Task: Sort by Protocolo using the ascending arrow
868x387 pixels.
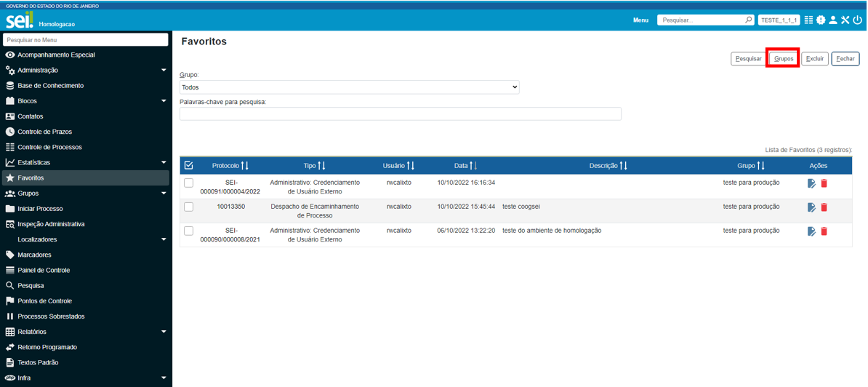Action: [x=243, y=166]
